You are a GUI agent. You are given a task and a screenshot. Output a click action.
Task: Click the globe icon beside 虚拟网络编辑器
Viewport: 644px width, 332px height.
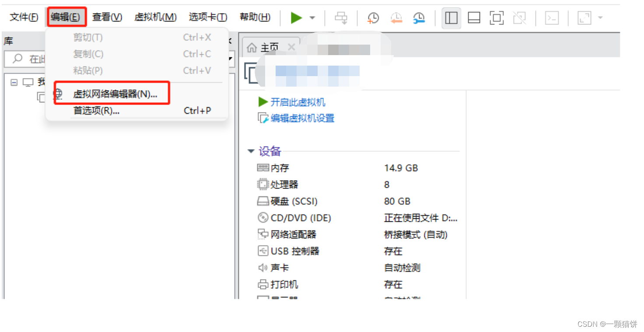[x=59, y=94]
